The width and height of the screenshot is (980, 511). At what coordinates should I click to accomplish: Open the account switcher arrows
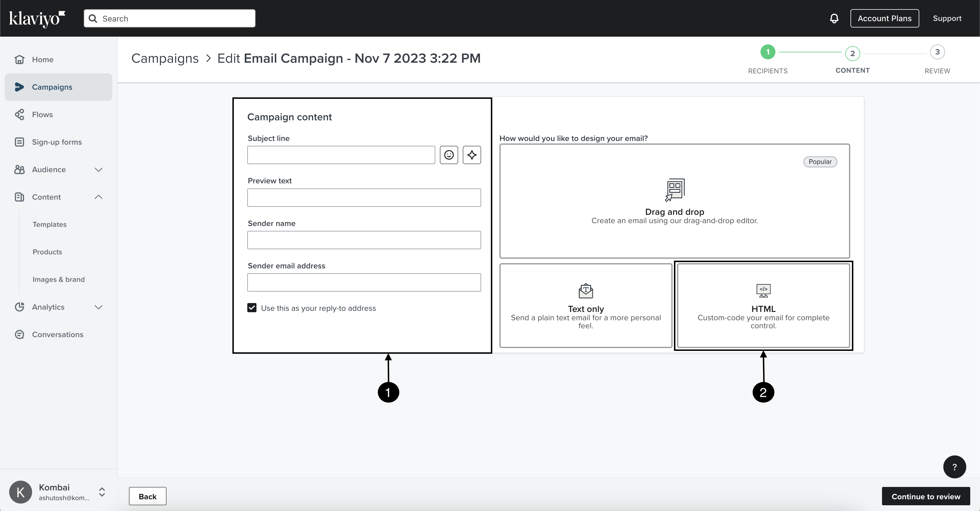click(x=102, y=492)
